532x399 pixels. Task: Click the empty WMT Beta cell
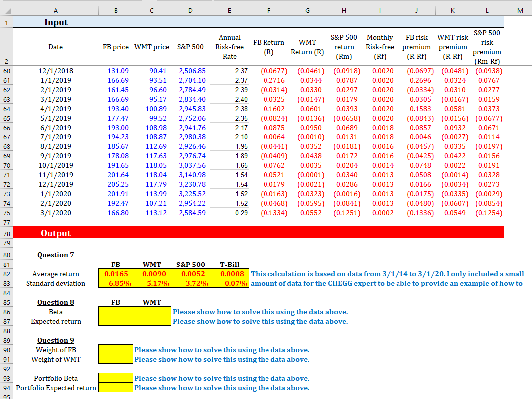(152, 312)
